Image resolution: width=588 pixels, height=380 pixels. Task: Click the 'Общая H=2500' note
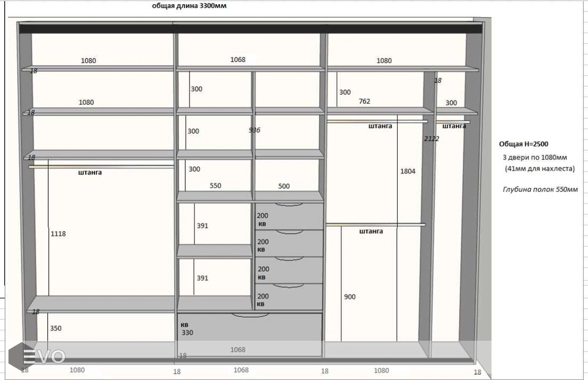pos(523,144)
